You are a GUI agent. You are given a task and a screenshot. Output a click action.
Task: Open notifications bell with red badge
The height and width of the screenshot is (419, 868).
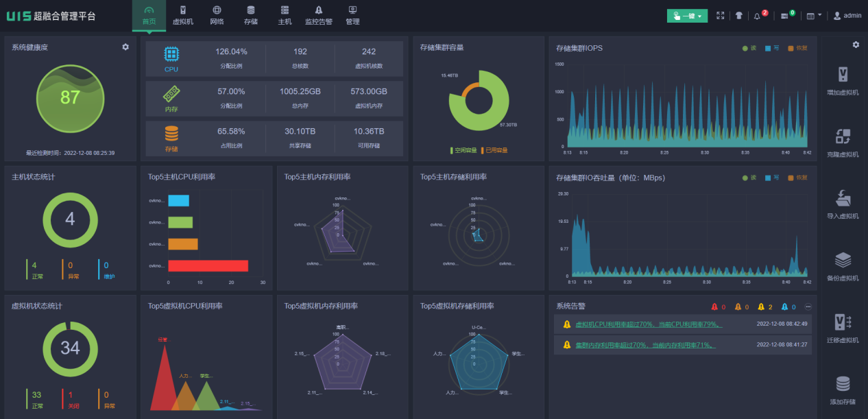758,16
